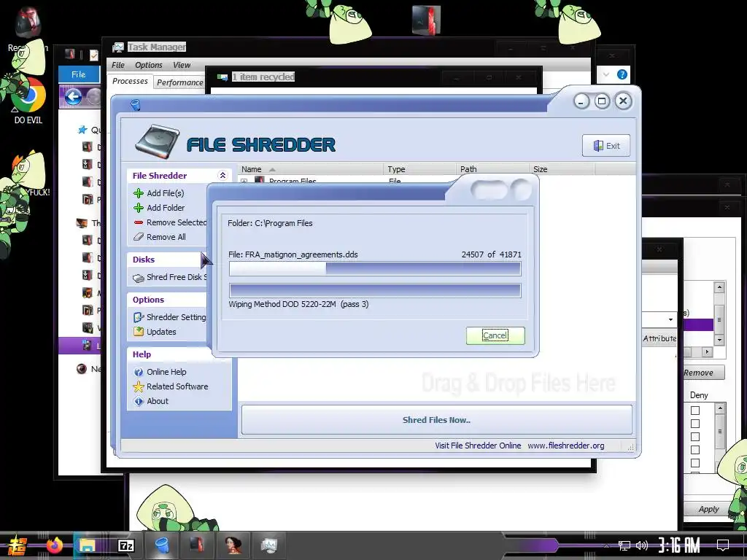Click the Shred Free Disk Space icon
Screen dimensions: 747x560
(x=139, y=278)
